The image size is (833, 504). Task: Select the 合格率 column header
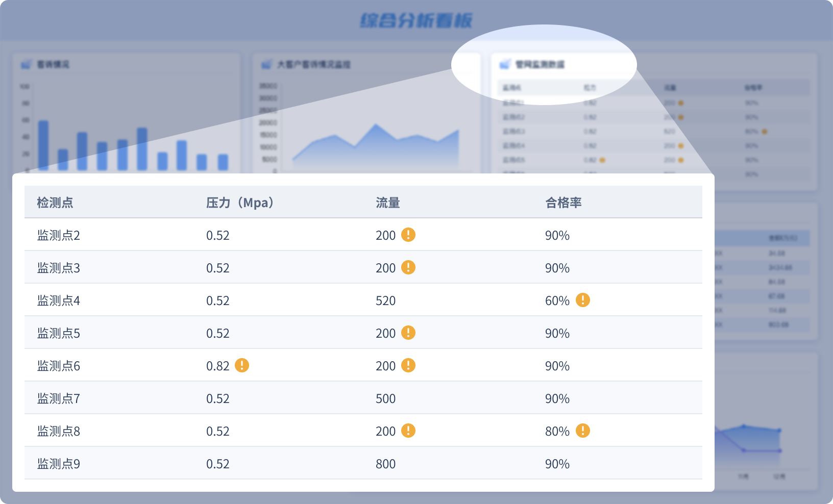point(563,203)
